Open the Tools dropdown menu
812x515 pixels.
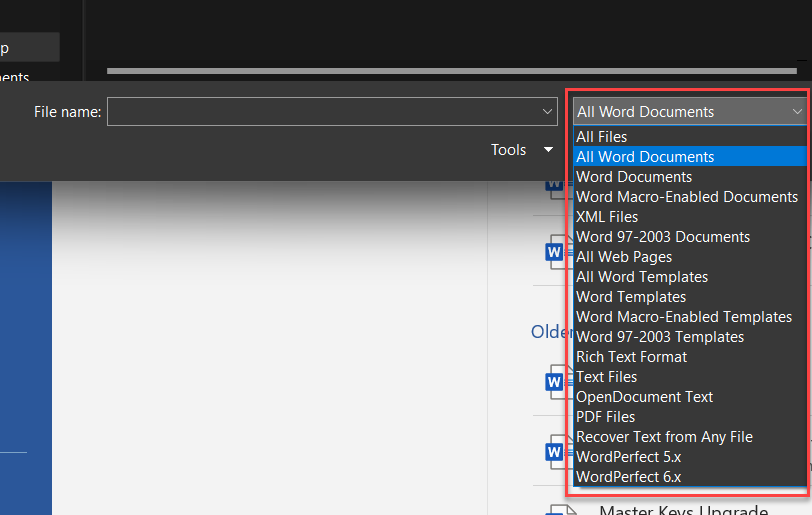(x=522, y=150)
